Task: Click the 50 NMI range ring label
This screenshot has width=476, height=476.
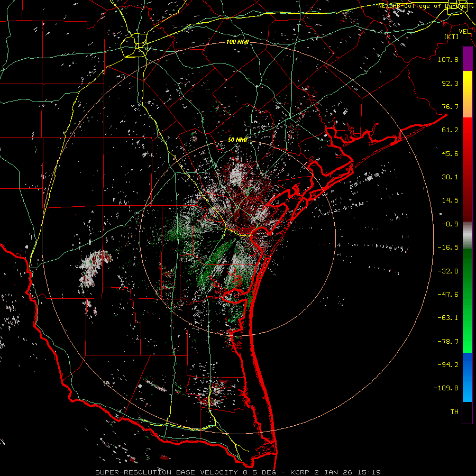Action: pyautogui.click(x=237, y=140)
